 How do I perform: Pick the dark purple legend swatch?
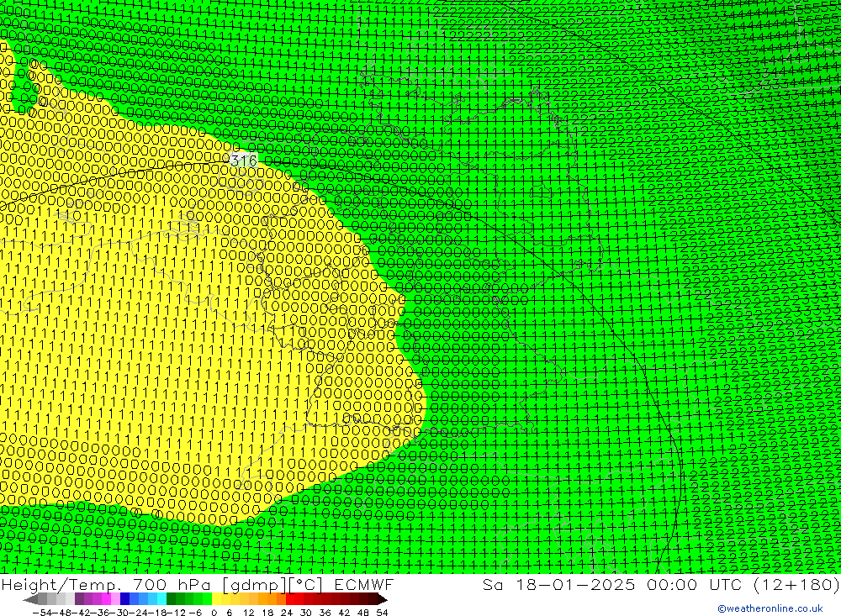coord(79,599)
